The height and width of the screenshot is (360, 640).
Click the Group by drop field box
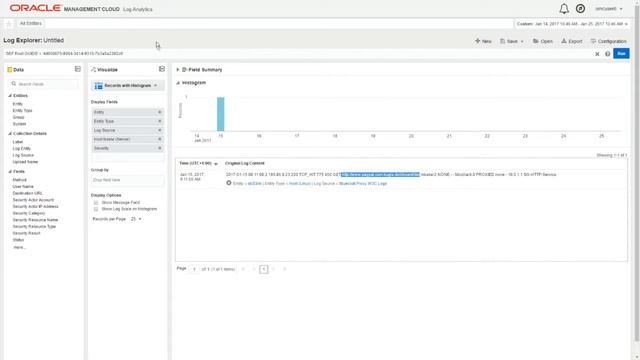(x=127, y=180)
